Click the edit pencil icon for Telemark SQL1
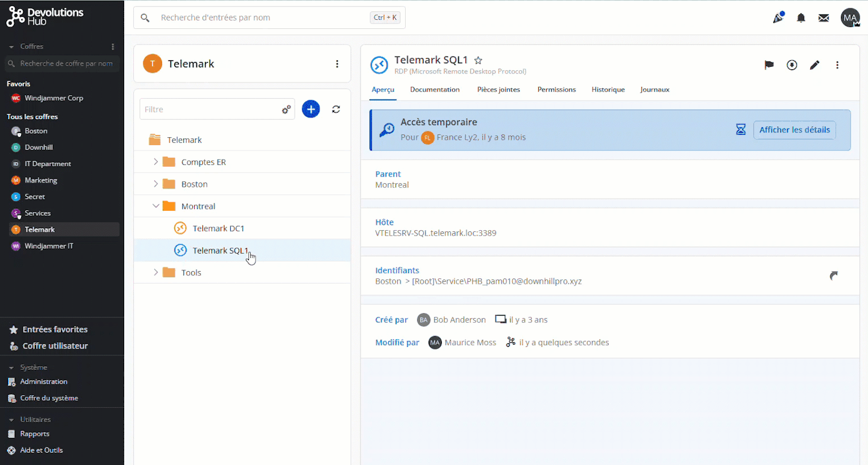The image size is (868, 465). [814, 65]
